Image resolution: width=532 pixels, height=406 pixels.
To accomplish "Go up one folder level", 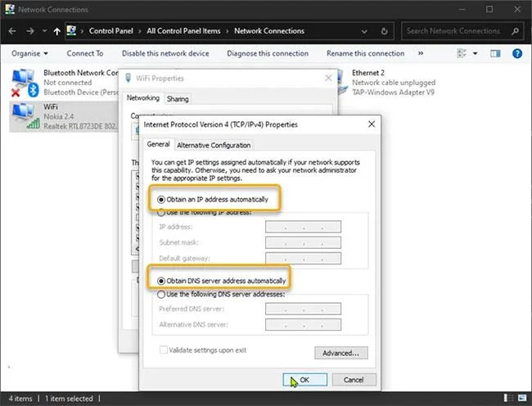I will tap(56, 32).
